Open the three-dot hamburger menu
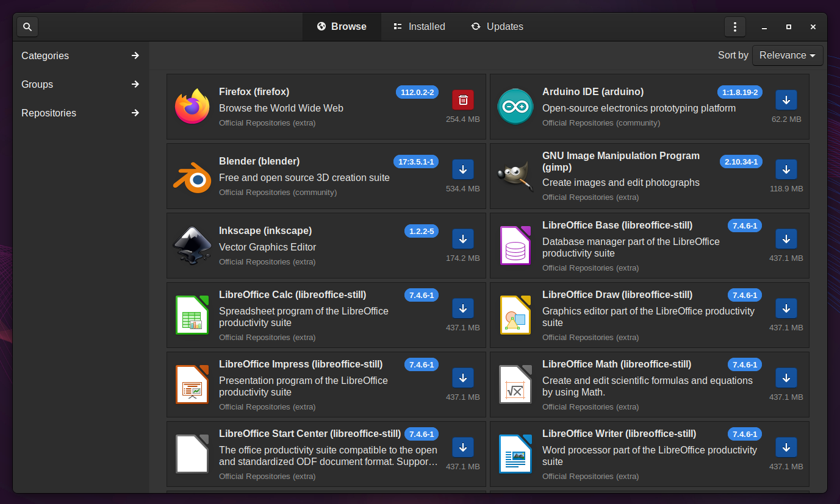The image size is (840, 504). [x=735, y=27]
